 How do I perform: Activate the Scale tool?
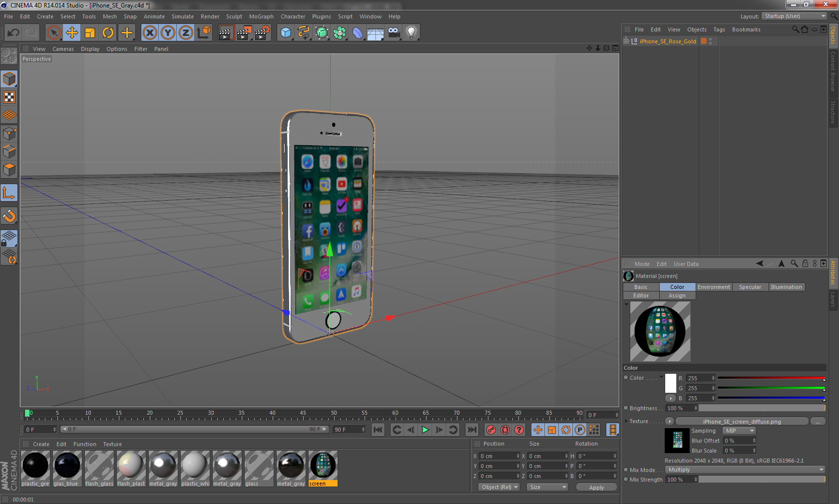pyautogui.click(x=90, y=33)
